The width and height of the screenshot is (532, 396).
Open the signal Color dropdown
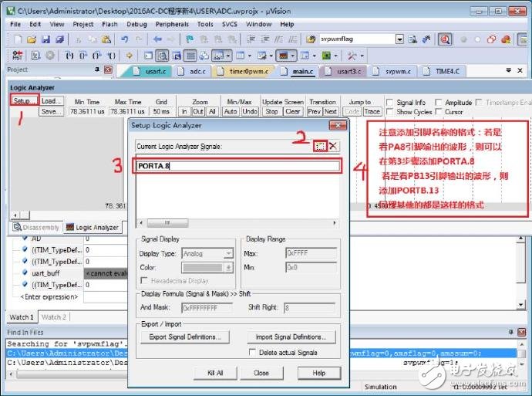pos(229,268)
